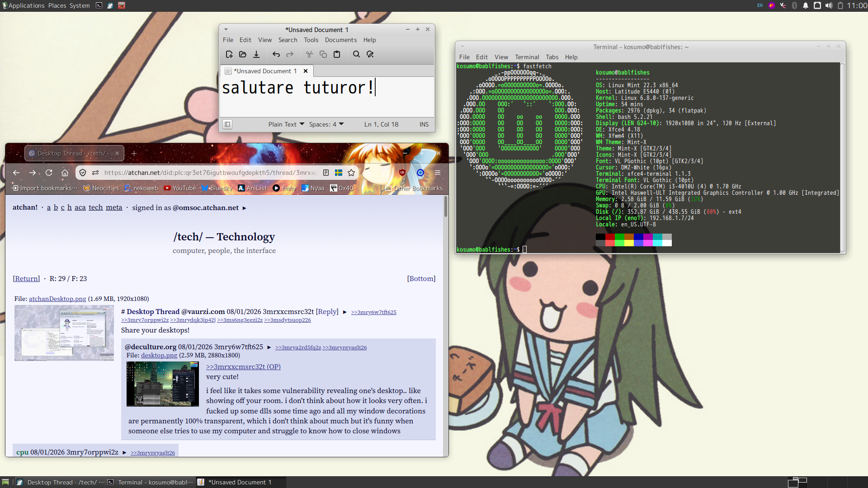Expand the @deculture.org post options arrow
This screenshot has width=868, height=488.
pyautogui.click(x=269, y=347)
